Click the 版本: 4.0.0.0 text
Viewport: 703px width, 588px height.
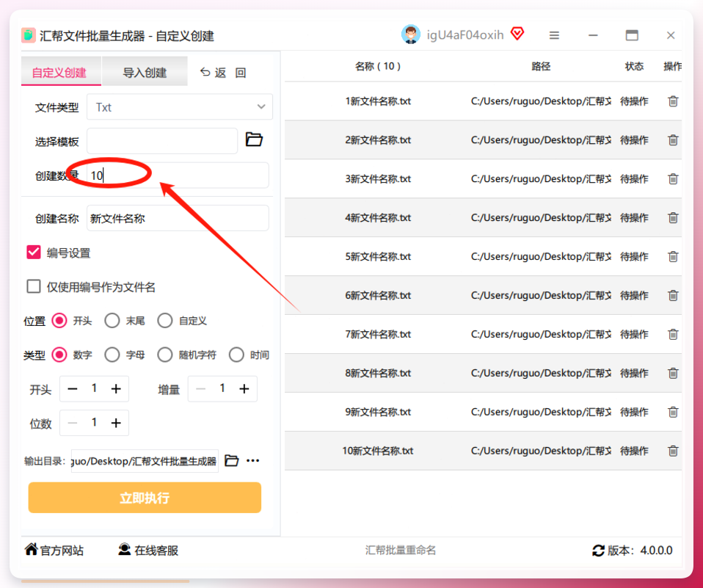640,551
